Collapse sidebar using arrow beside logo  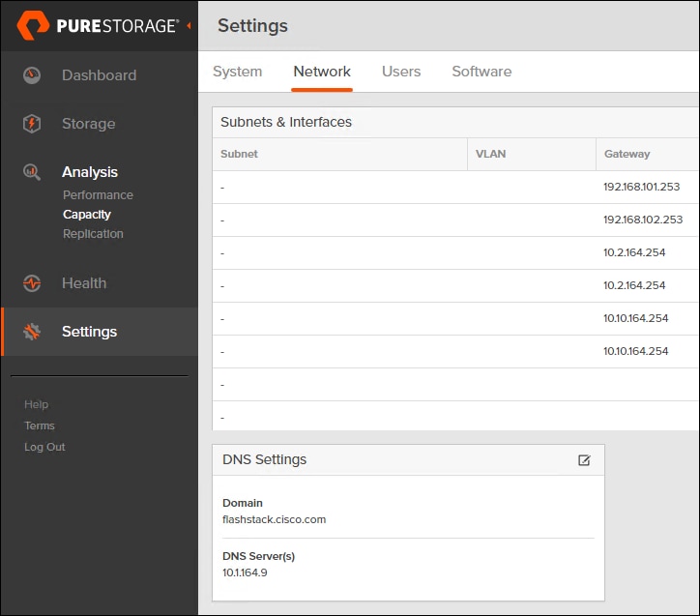(189, 25)
